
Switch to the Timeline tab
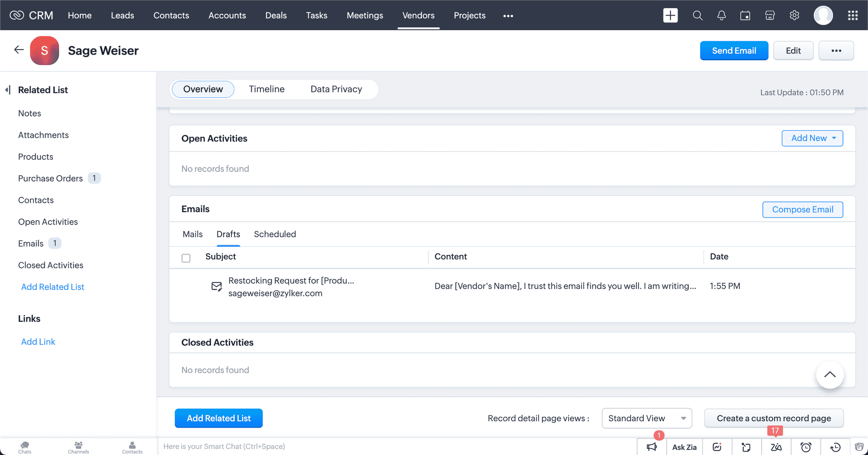(x=266, y=89)
